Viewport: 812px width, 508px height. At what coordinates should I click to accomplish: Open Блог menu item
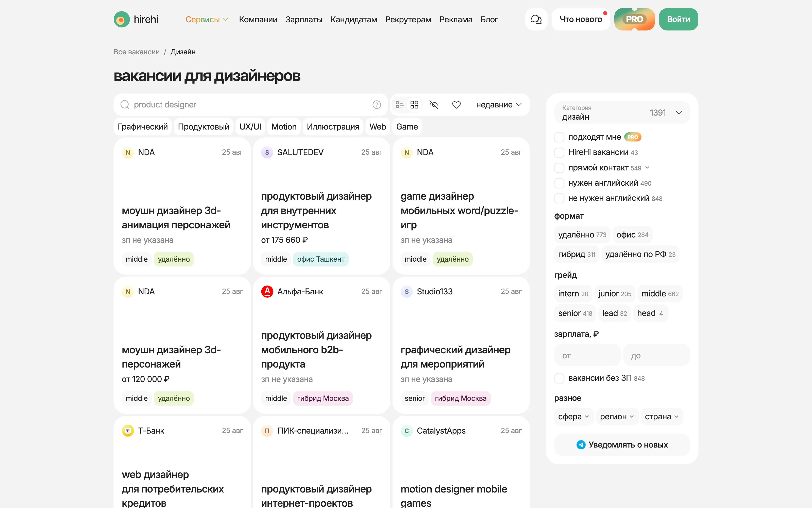(489, 20)
